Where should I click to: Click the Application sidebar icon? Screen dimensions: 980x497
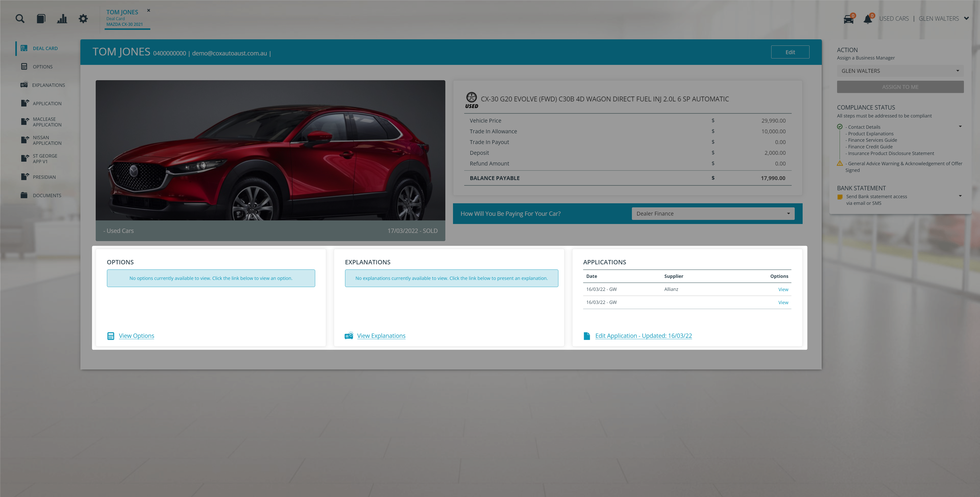click(x=25, y=103)
